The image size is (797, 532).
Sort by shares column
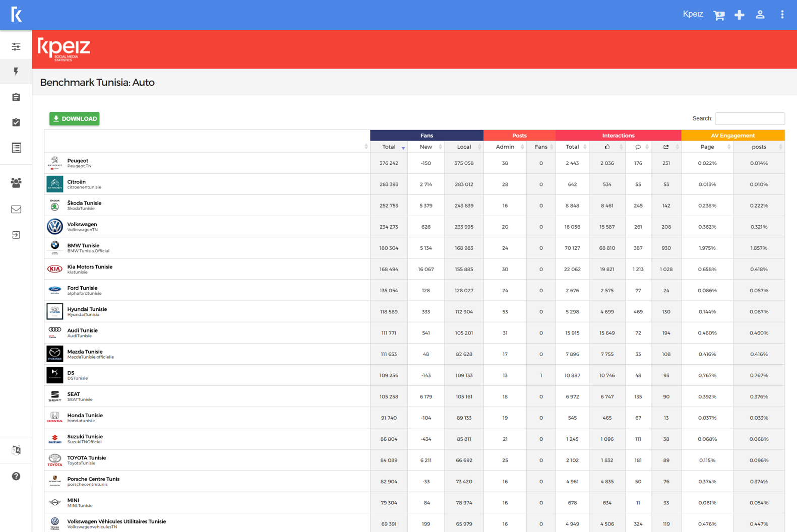(x=666, y=147)
